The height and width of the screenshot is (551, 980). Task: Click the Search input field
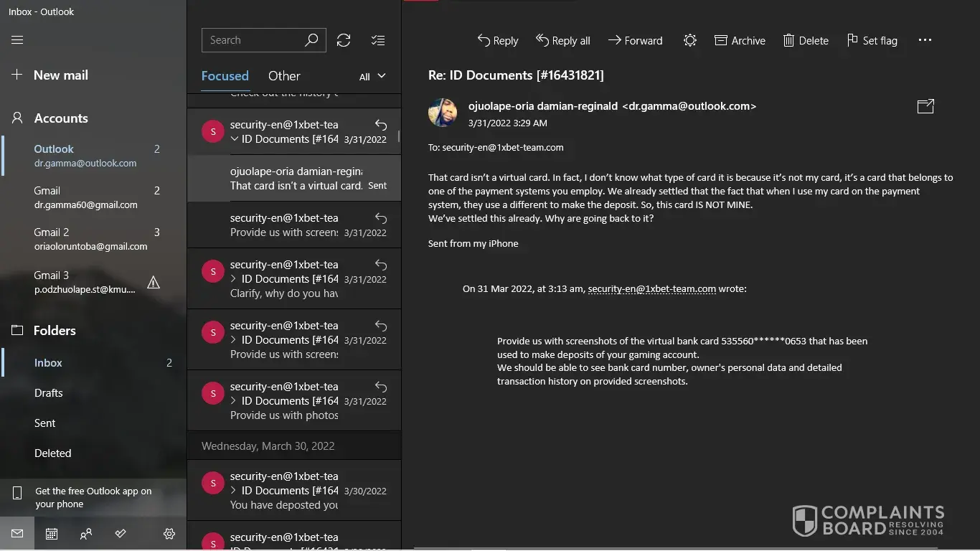click(x=253, y=40)
